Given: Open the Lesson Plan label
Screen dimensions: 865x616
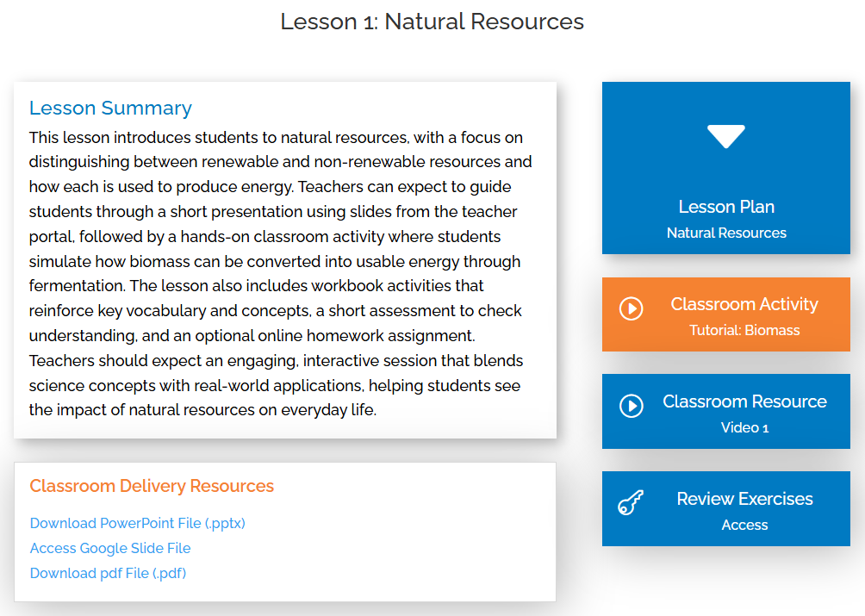Looking at the screenshot, I should pyautogui.click(x=726, y=207).
